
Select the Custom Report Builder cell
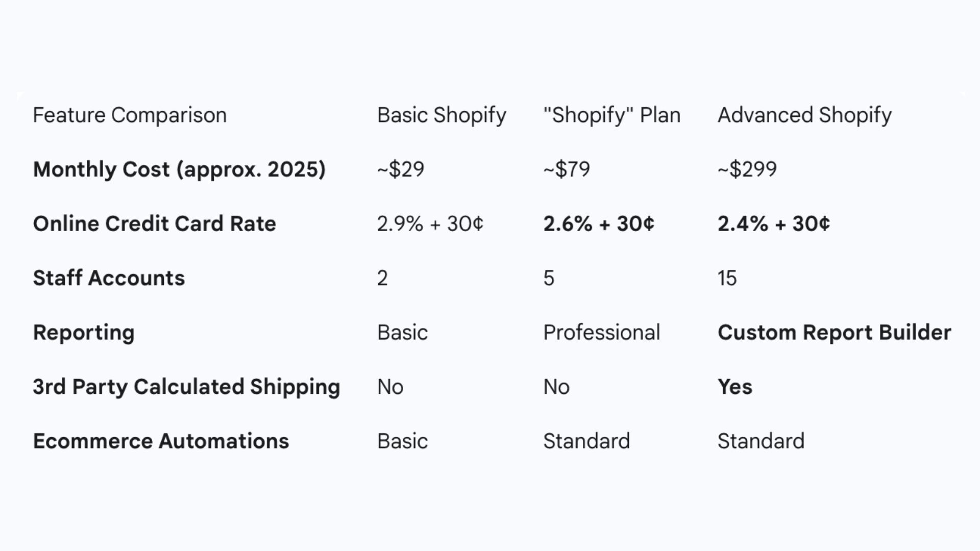click(834, 333)
